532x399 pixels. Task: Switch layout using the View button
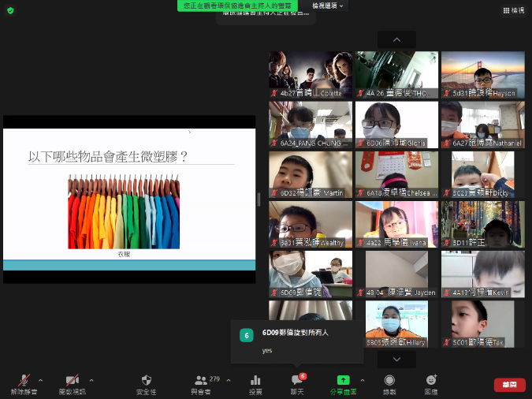point(512,10)
